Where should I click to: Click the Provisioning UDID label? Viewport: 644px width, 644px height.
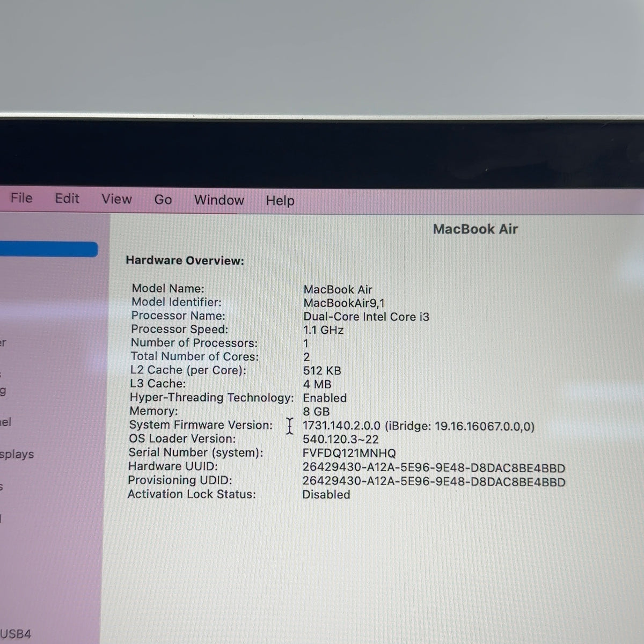[180, 480]
